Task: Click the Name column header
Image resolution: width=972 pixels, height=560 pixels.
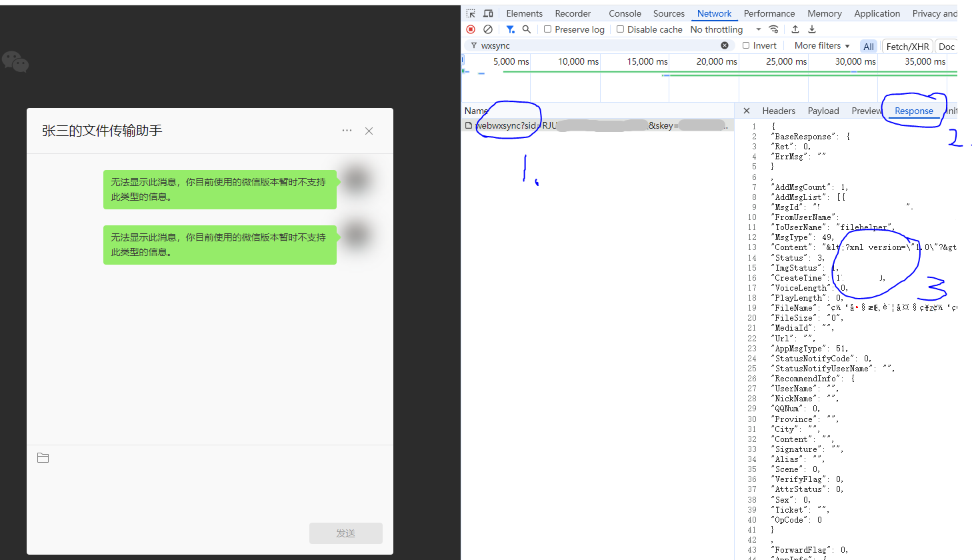Action: pos(476,111)
